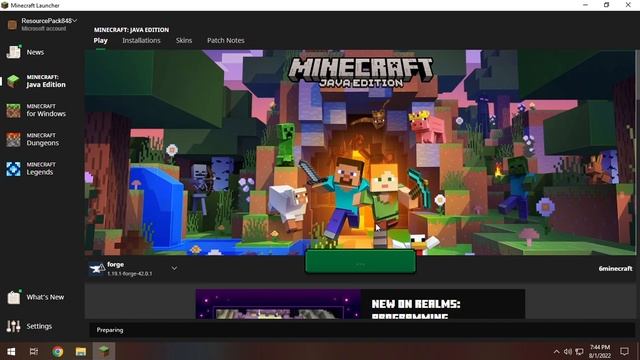
Task: Launch Google Chrome from taskbar
Action: click(x=58, y=351)
